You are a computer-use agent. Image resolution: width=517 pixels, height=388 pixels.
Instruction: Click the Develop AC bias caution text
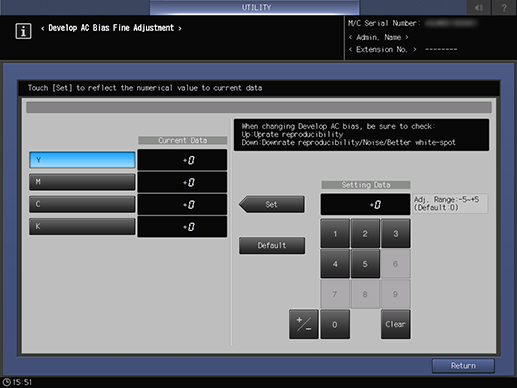point(361,135)
